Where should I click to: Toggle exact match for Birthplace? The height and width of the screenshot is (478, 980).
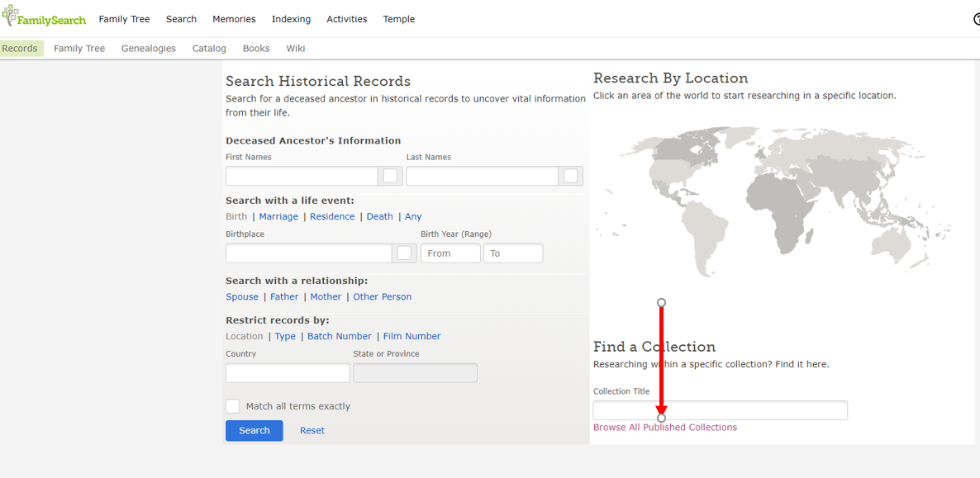404,253
